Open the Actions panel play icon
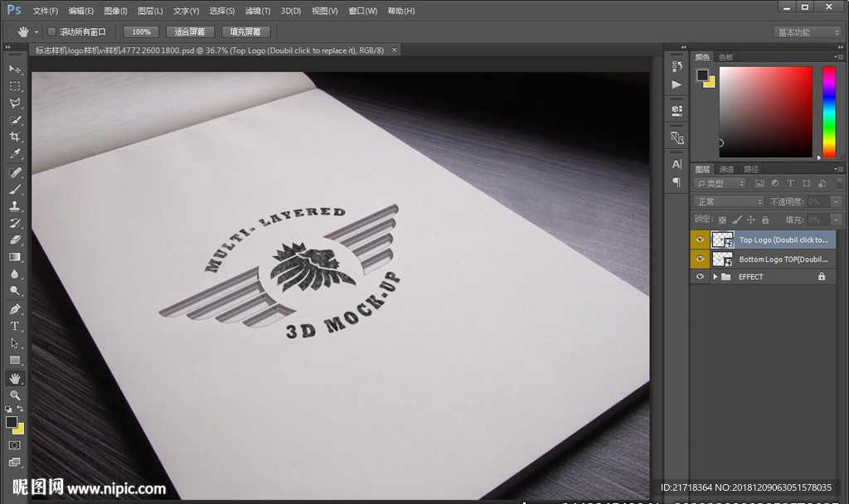The width and height of the screenshot is (849, 504). (677, 85)
